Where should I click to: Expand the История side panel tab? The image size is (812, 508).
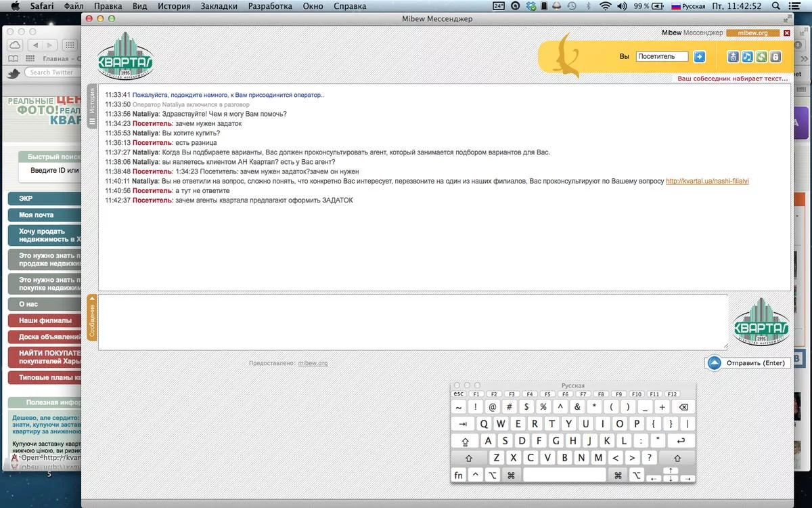click(x=93, y=107)
